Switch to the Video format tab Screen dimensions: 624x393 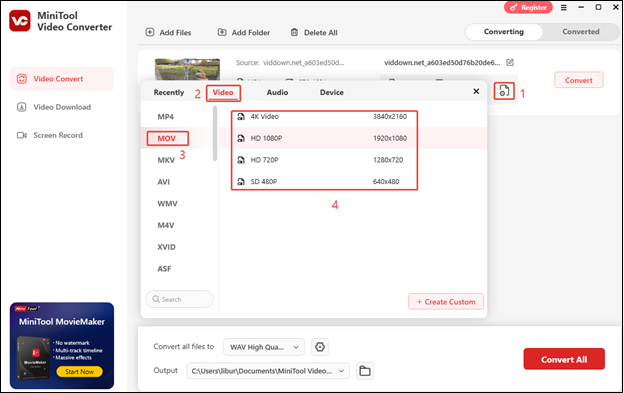[x=223, y=92]
